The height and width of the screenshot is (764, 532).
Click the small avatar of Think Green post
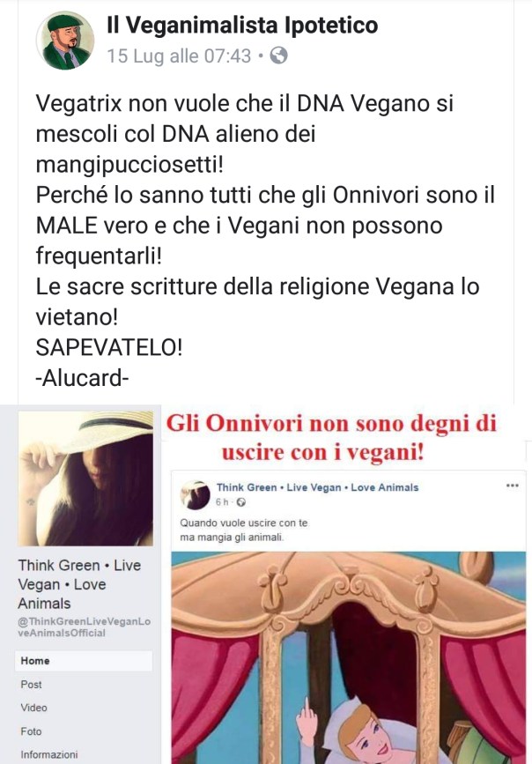[x=195, y=495]
